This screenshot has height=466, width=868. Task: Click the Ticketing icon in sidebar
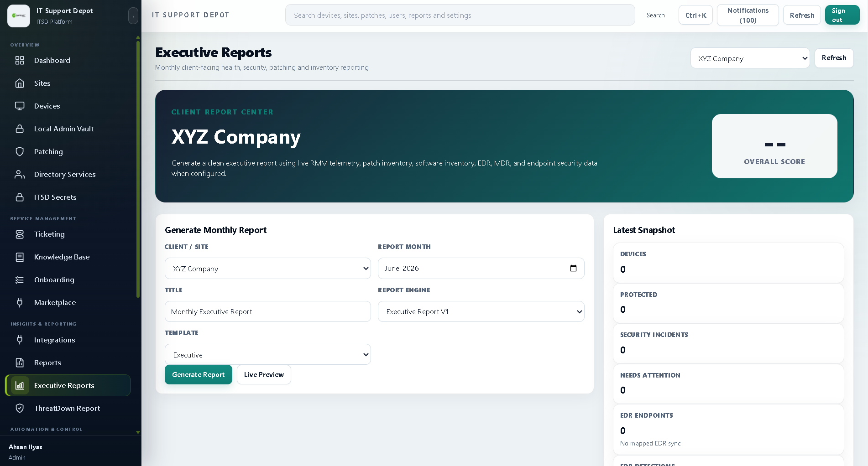(20, 234)
